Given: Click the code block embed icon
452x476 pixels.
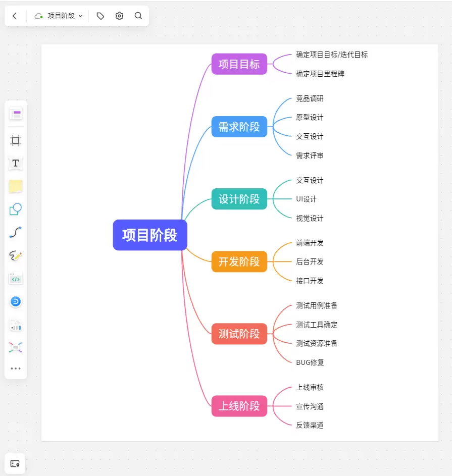Looking at the screenshot, I should 16,278.
